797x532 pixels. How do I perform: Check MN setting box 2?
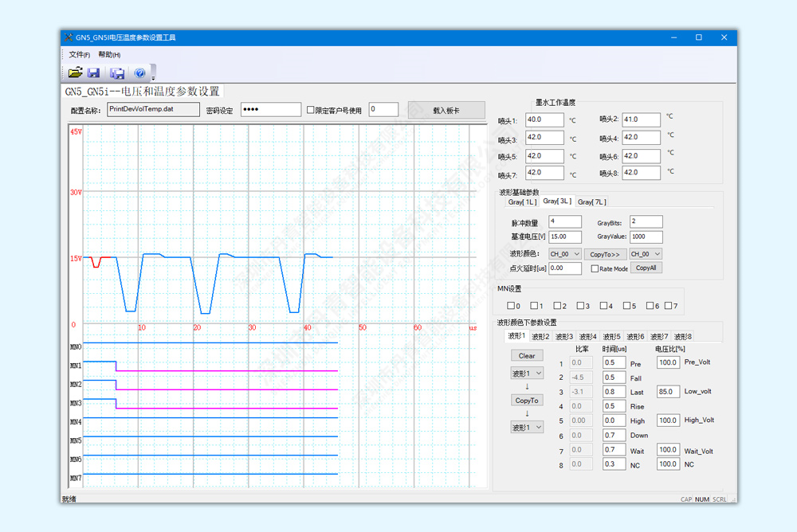[x=557, y=305]
